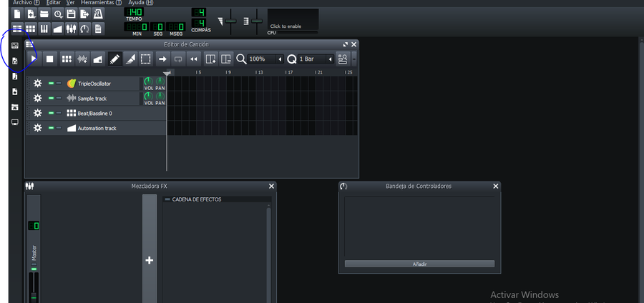Open the Piano Roll icon
The height and width of the screenshot is (303, 644).
44,29
